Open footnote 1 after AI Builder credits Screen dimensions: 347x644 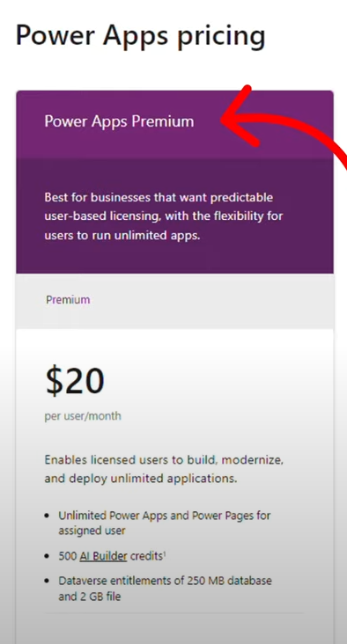click(164, 554)
